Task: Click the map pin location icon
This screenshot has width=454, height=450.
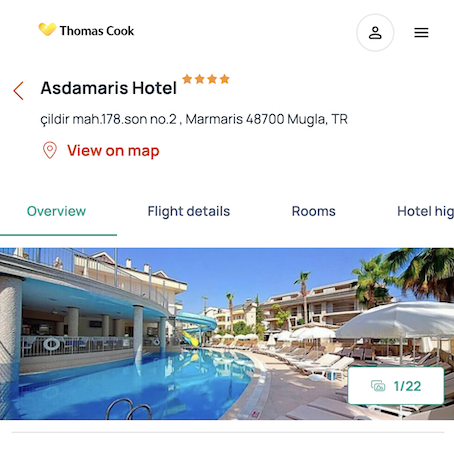Action: point(50,150)
